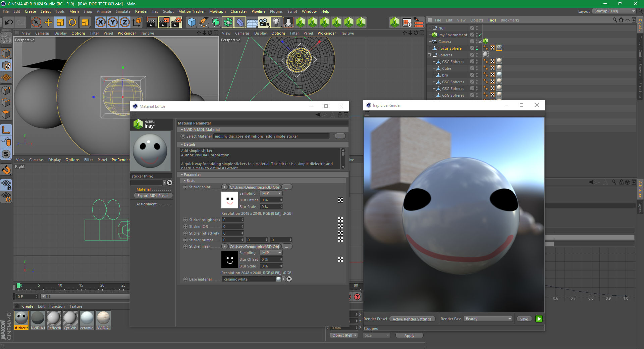Toggle Sticker IOR animation dot

185,227
